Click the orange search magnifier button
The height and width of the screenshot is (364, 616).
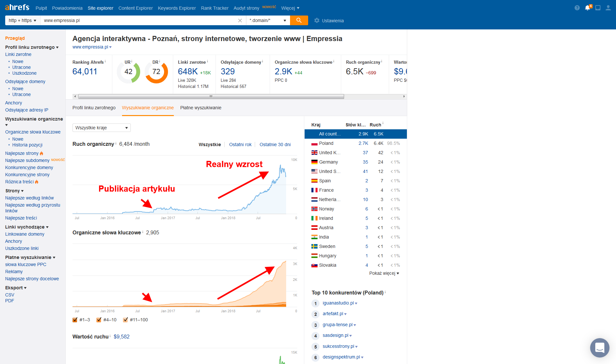pyautogui.click(x=299, y=20)
